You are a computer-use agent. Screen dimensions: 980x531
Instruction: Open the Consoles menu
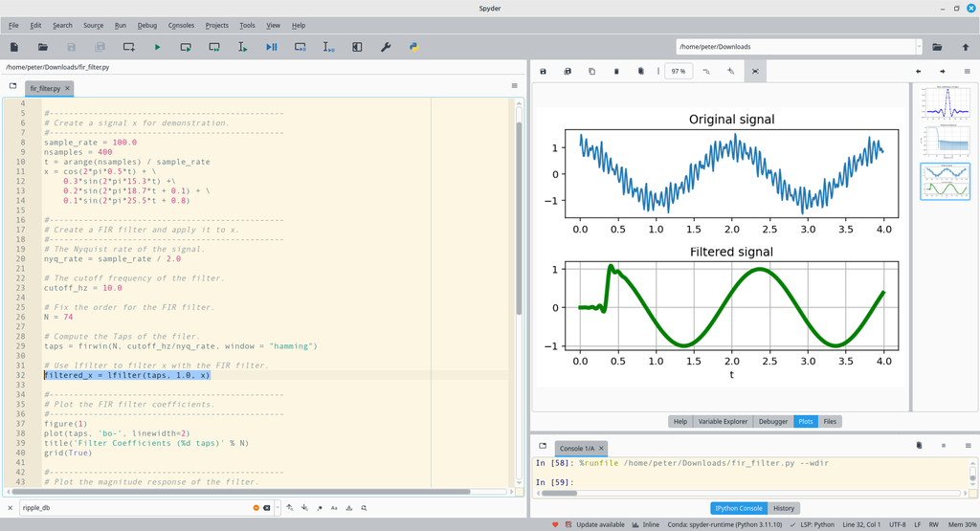(x=181, y=25)
